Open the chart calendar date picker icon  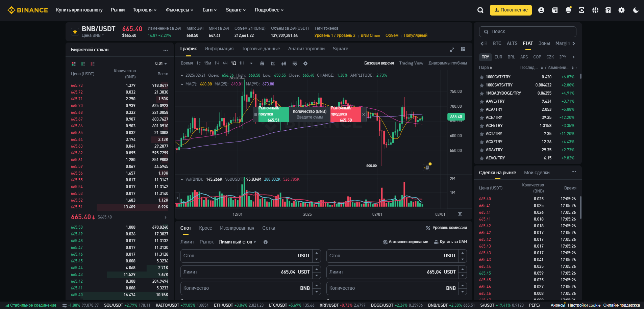tap(262, 63)
